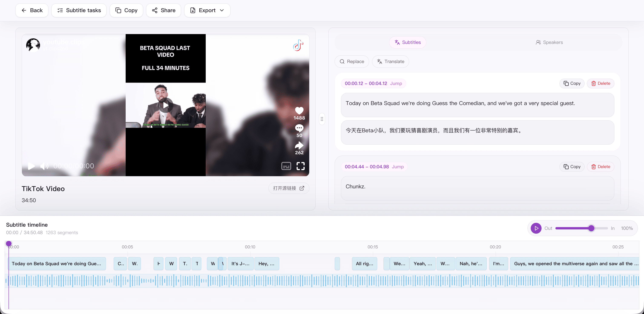Copy all subtitles from top toolbar
Image resolution: width=644 pixels, height=314 pixels.
(x=126, y=10)
